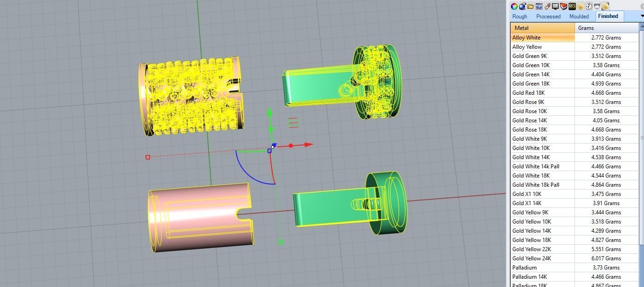Open the red and blue Layers panel icon

tap(563, 6)
